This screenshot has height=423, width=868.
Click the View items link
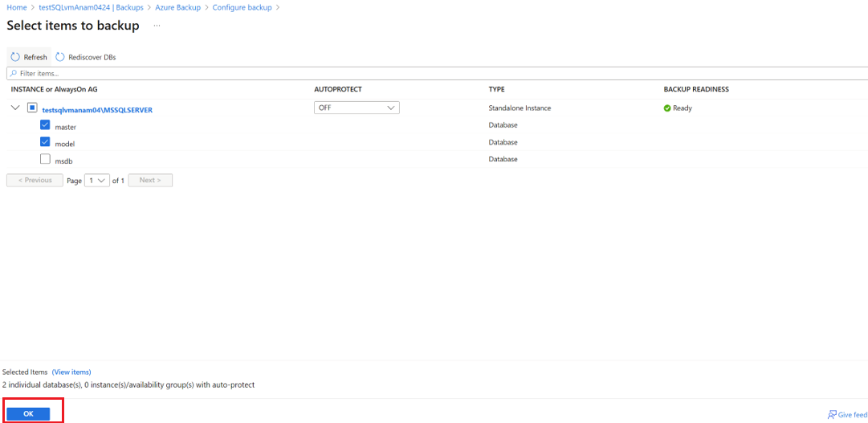(x=71, y=372)
